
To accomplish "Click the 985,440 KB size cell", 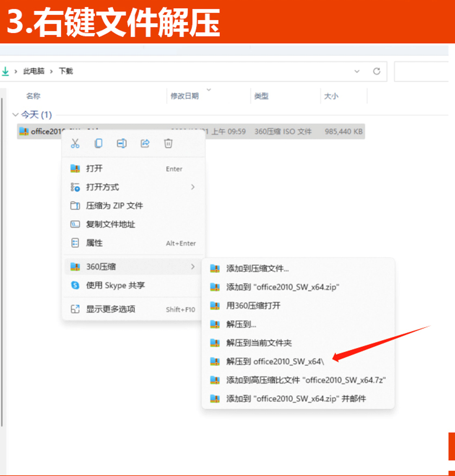I will [x=344, y=131].
